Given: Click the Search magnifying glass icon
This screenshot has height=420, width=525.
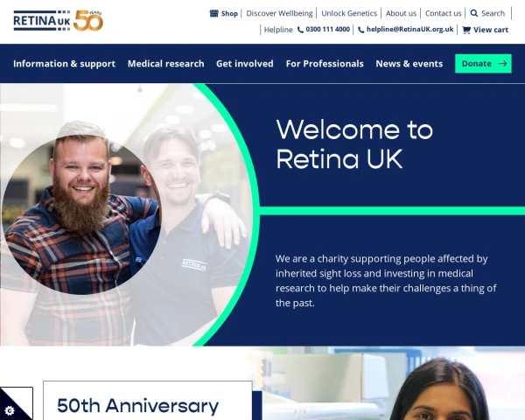Looking at the screenshot, I should click(473, 13).
